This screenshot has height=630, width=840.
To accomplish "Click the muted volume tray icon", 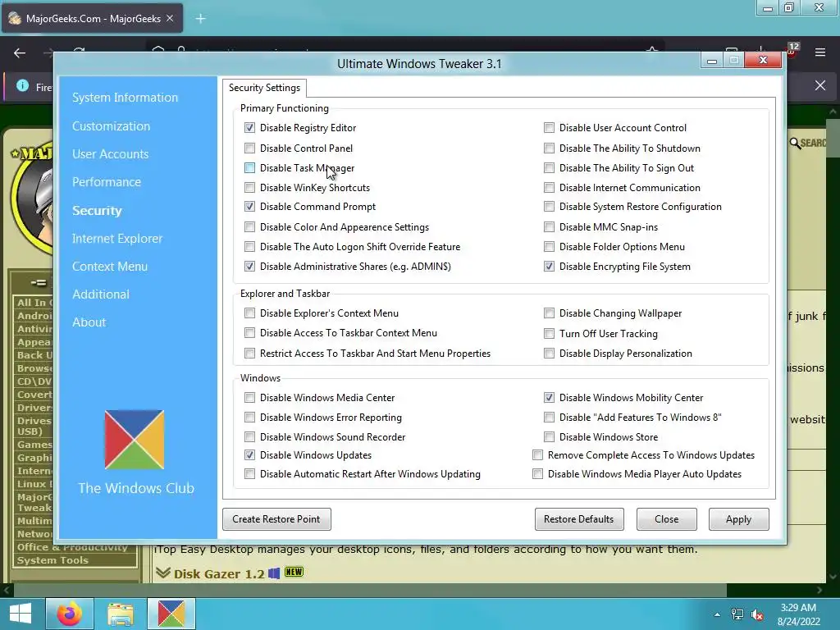I will point(757,614).
